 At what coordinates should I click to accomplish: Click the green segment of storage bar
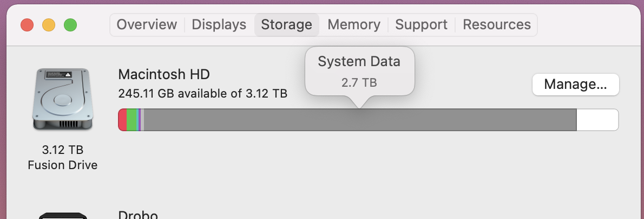132,120
